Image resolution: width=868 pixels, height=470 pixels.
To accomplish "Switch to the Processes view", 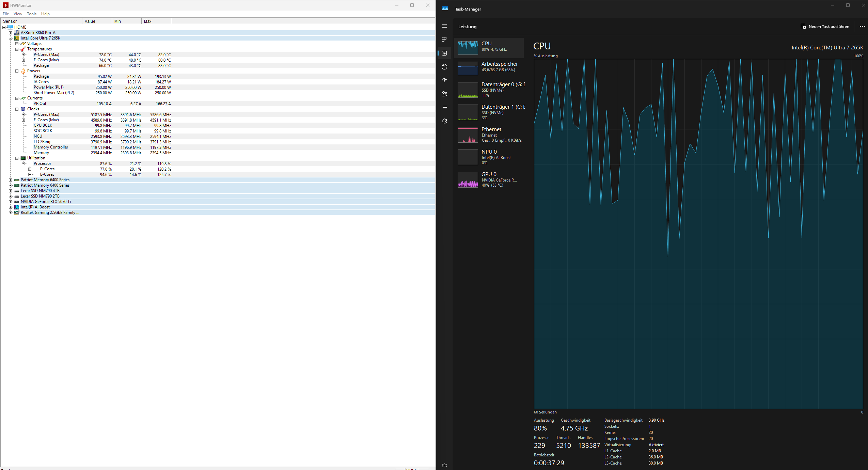I will coord(444,40).
